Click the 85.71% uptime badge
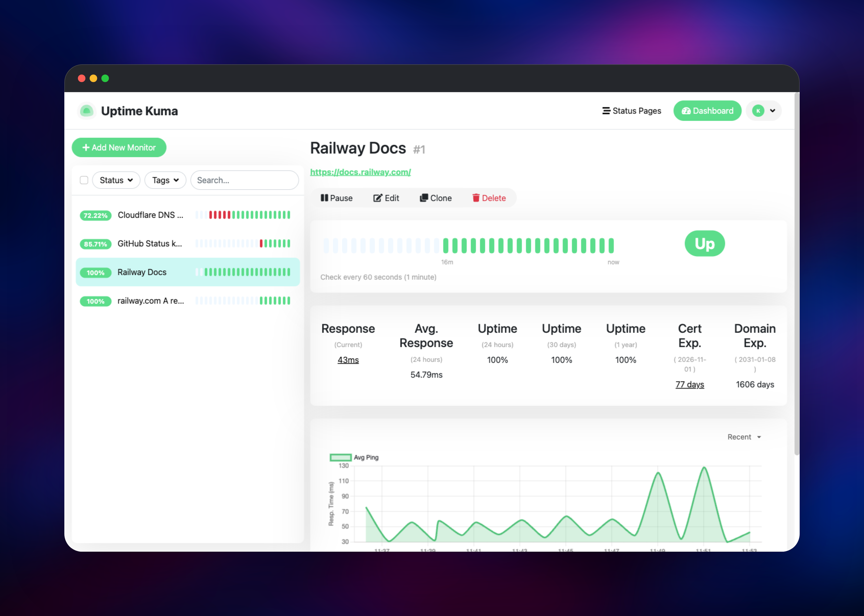Image resolution: width=864 pixels, height=616 pixels. (95, 244)
